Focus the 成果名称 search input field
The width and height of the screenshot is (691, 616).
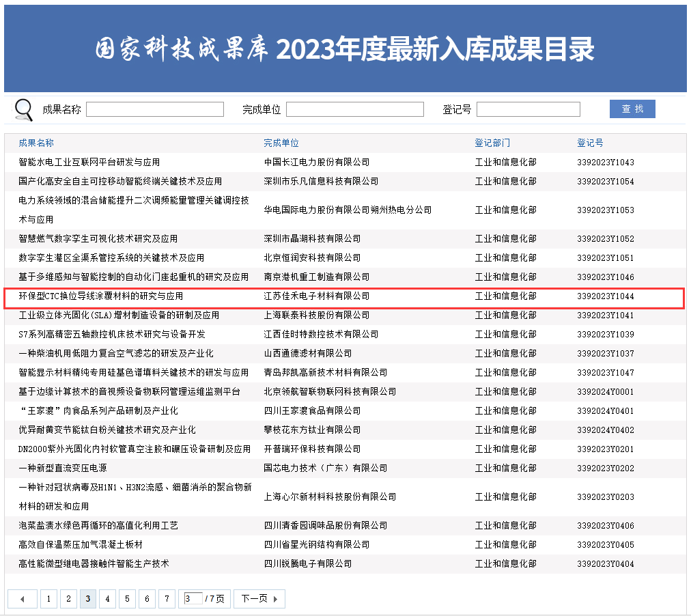pyautogui.click(x=155, y=109)
